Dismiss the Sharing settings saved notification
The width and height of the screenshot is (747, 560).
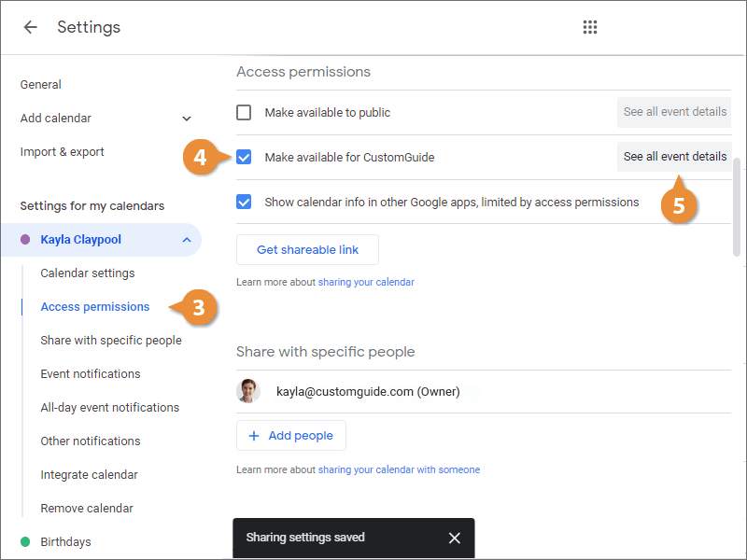click(454, 538)
